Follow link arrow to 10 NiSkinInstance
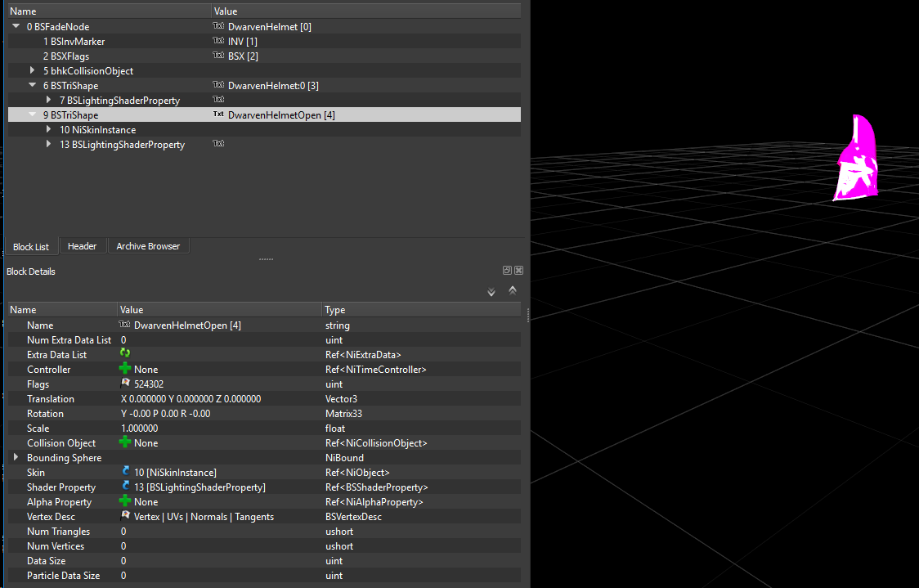The height and width of the screenshot is (588, 919). [125, 471]
